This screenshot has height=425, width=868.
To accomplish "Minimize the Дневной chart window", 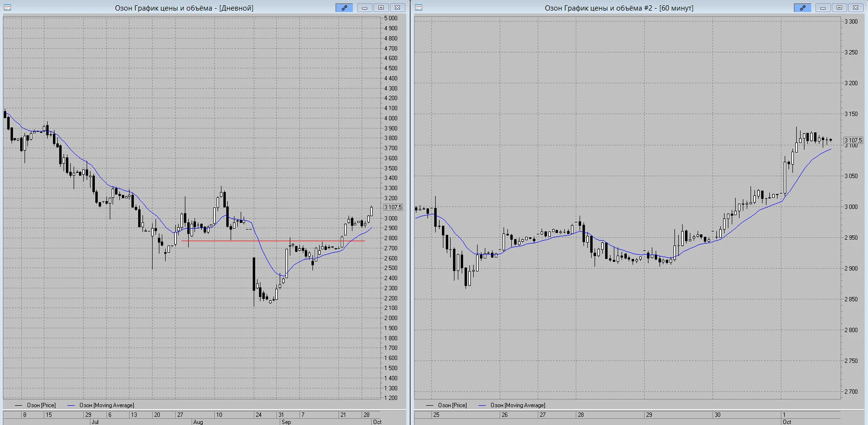I will click(x=364, y=8).
